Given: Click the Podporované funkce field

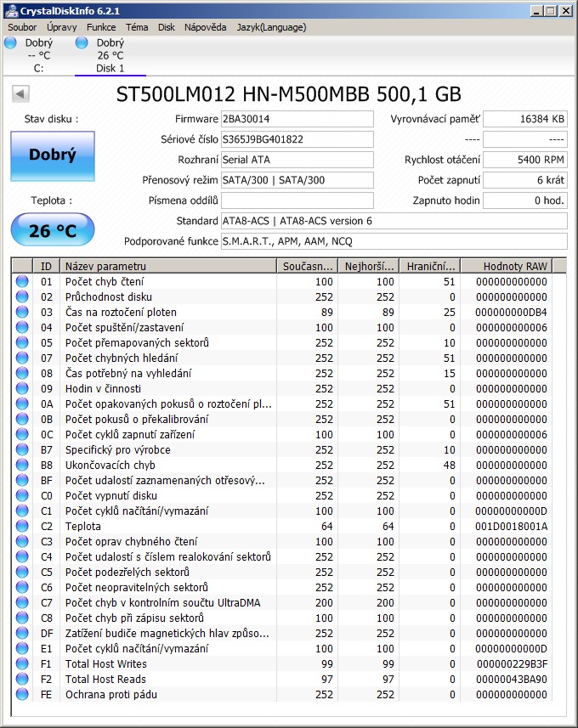Looking at the screenshot, I should coord(394,241).
